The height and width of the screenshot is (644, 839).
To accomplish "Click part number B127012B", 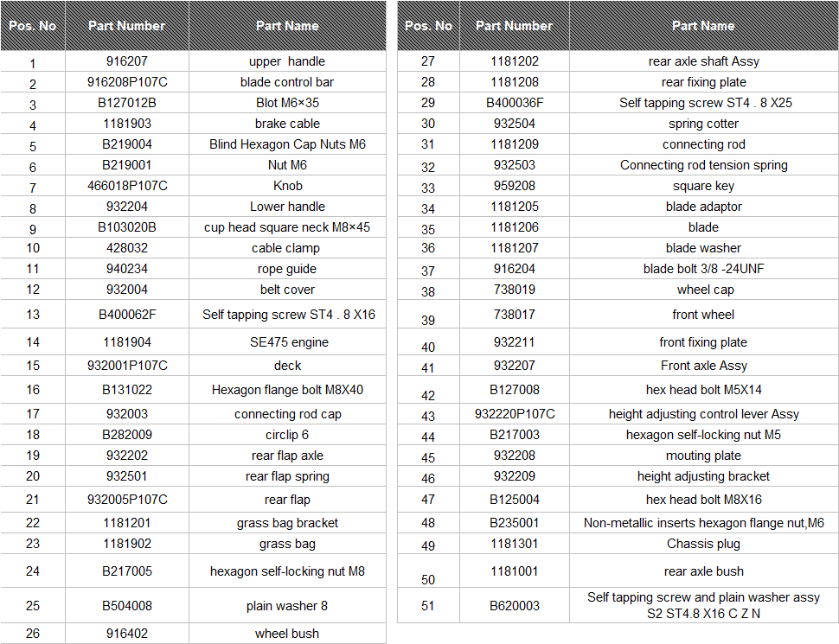I will (x=127, y=103).
